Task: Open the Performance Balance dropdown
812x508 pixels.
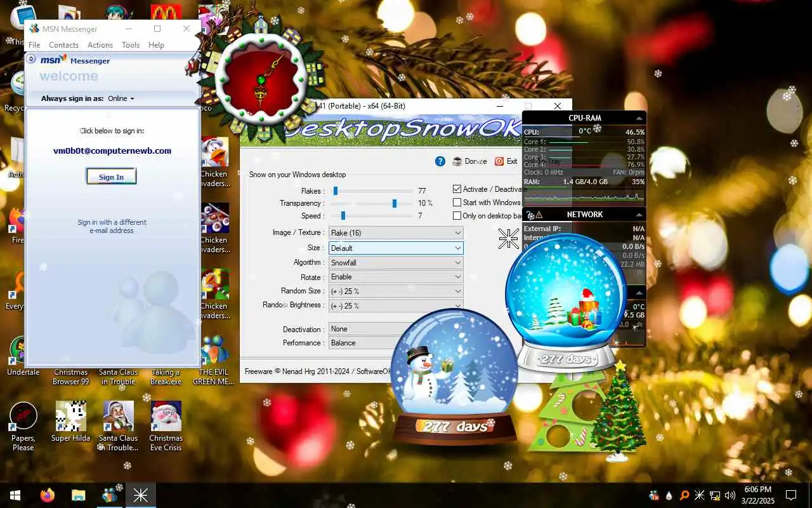Action: [363, 343]
